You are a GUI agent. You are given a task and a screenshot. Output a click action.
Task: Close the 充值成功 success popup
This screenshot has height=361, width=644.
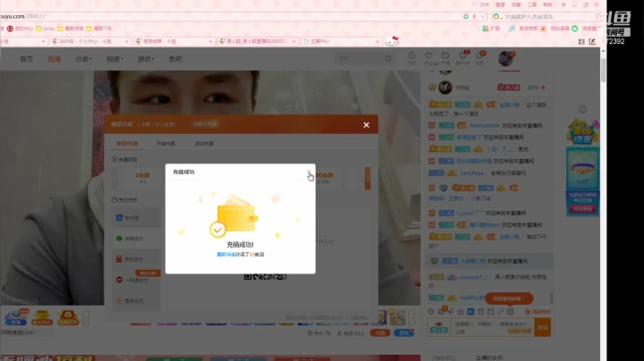point(309,172)
